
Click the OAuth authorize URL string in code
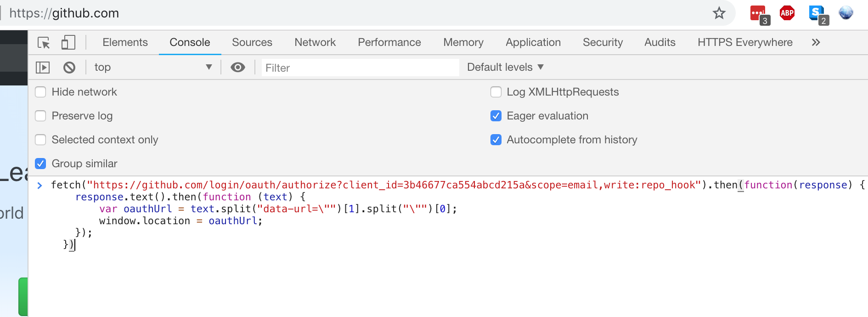coord(394,185)
